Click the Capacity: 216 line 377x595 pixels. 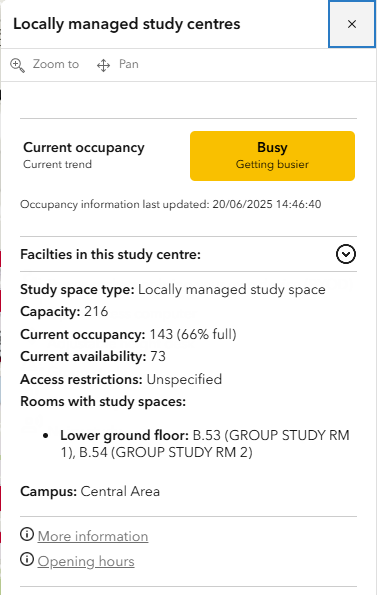click(64, 312)
